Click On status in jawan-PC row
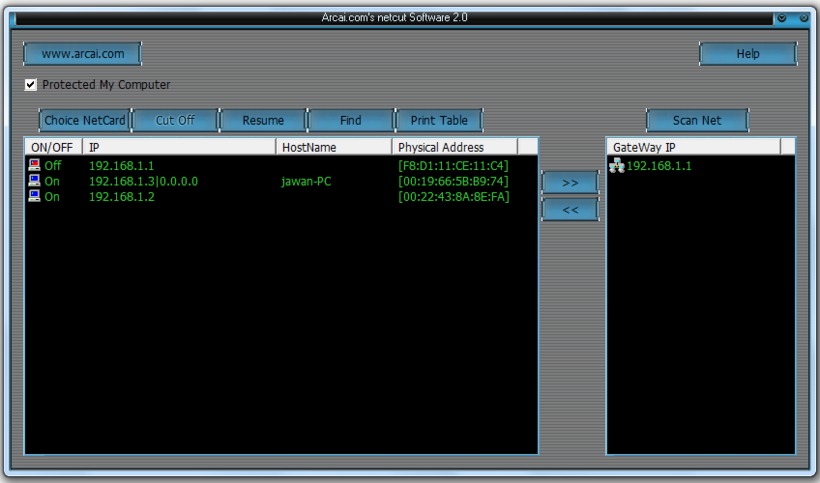Viewport: 820px width, 483px height. click(x=52, y=181)
